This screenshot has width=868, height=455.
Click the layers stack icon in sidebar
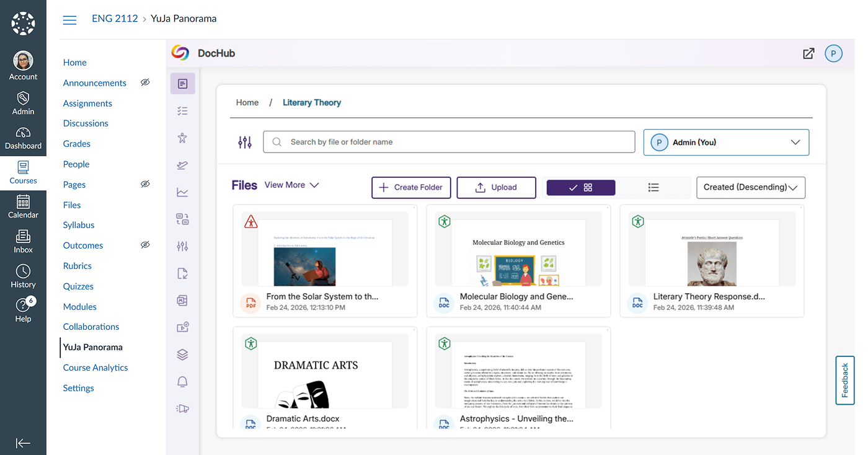[182, 355]
